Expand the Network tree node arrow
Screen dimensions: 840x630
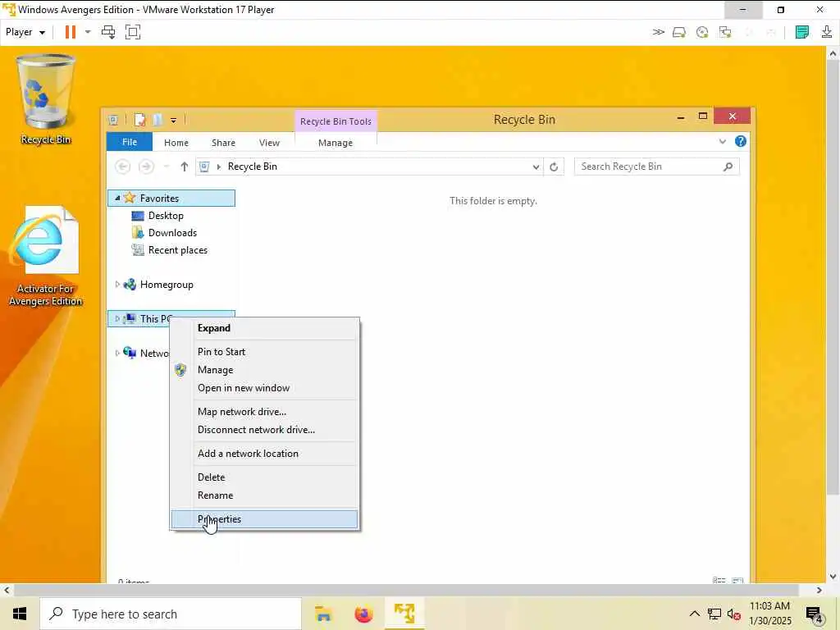coord(117,353)
